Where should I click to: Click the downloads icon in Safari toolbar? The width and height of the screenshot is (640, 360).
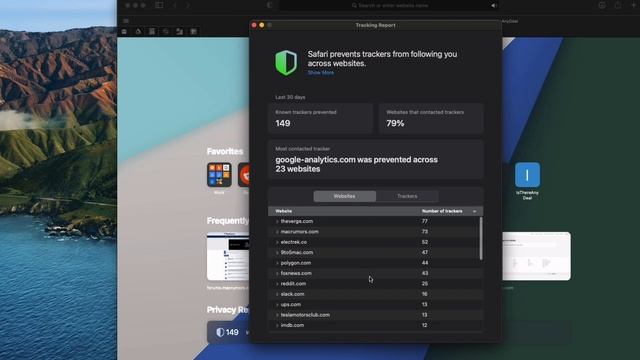pyautogui.click(x=602, y=5)
